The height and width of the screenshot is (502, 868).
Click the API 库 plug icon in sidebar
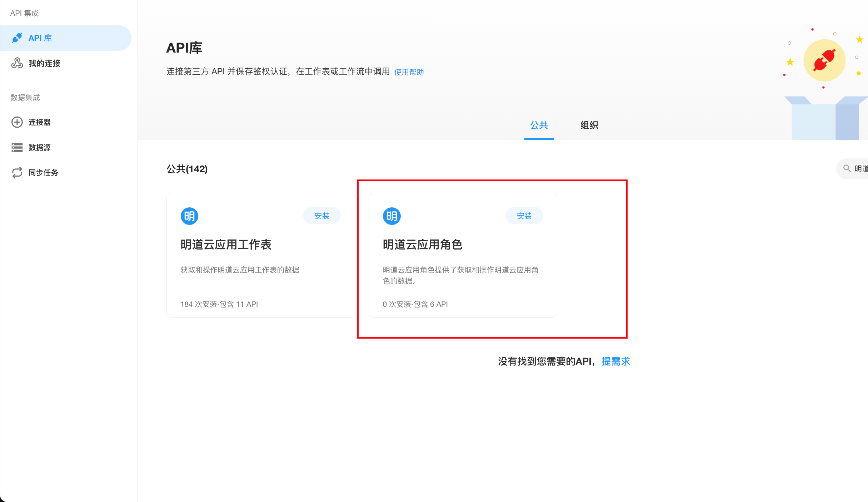click(x=17, y=38)
